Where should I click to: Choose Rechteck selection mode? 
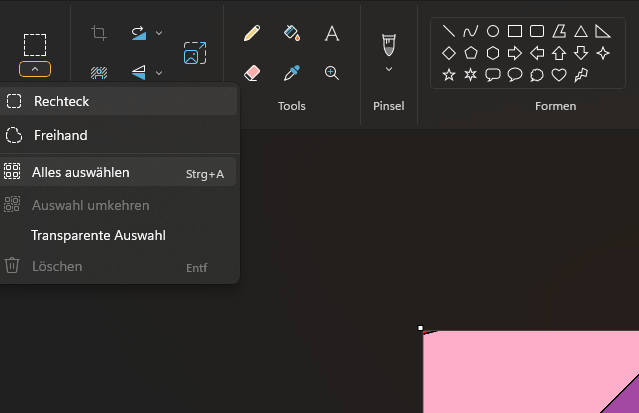pos(61,101)
